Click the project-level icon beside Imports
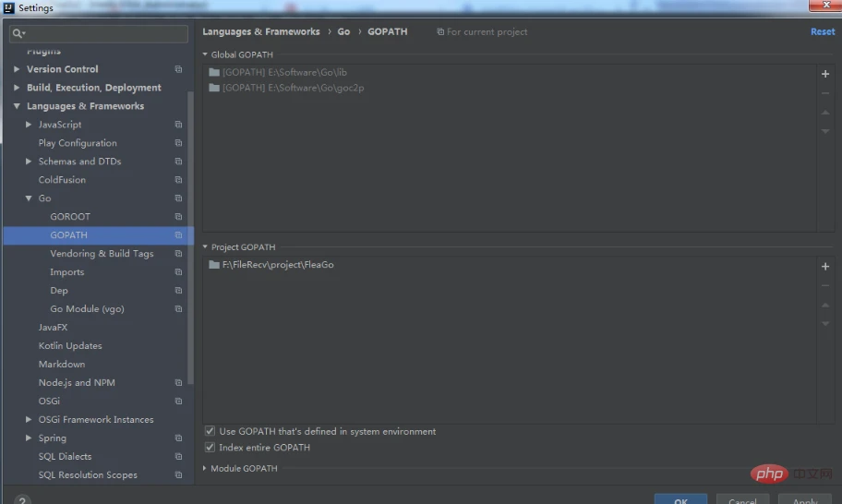 click(178, 272)
